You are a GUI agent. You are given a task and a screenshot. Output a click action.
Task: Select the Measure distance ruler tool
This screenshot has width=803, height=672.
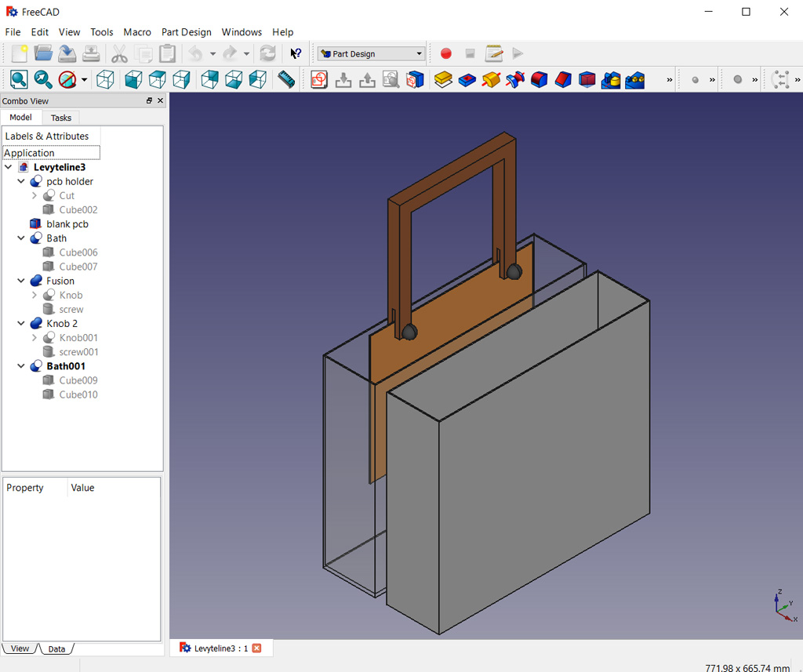[x=286, y=80]
